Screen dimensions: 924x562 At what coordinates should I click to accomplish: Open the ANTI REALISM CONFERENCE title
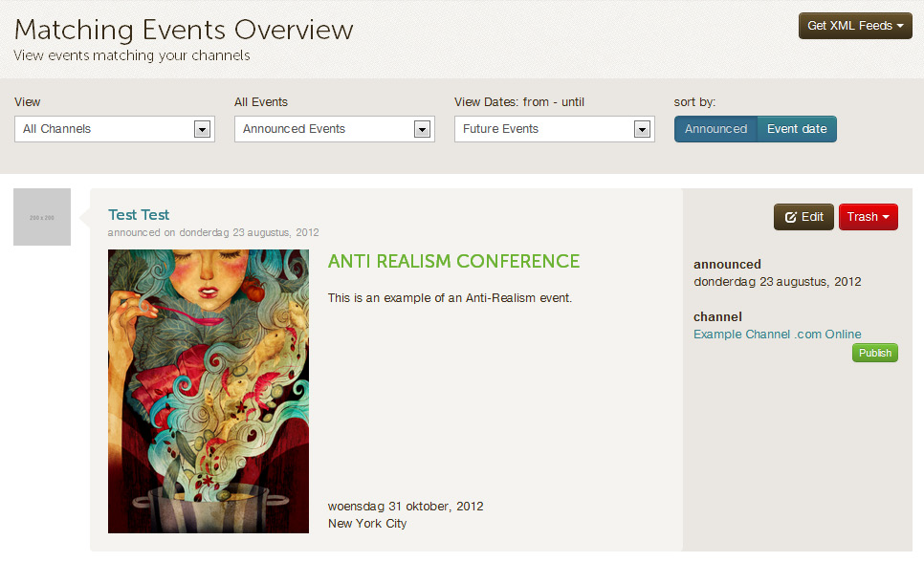[453, 261]
